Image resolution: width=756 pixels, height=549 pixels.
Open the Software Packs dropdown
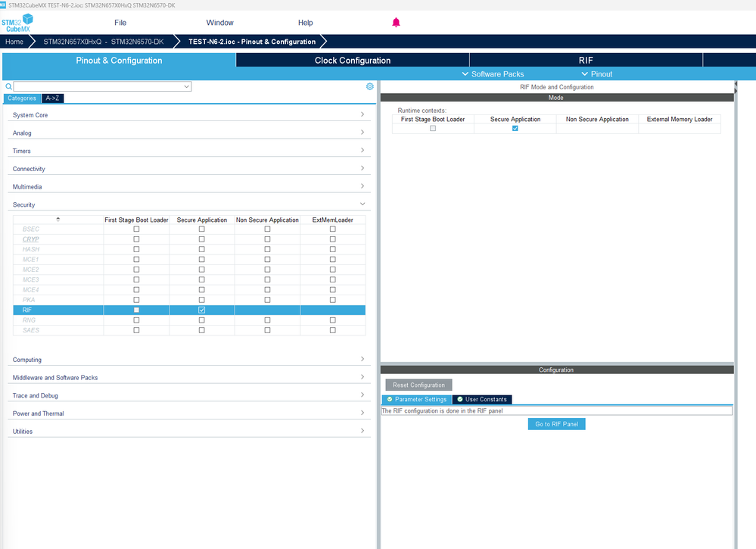[493, 73]
